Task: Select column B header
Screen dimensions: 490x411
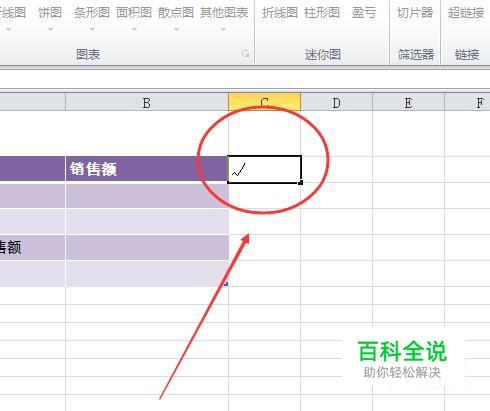Action: tap(147, 103)
